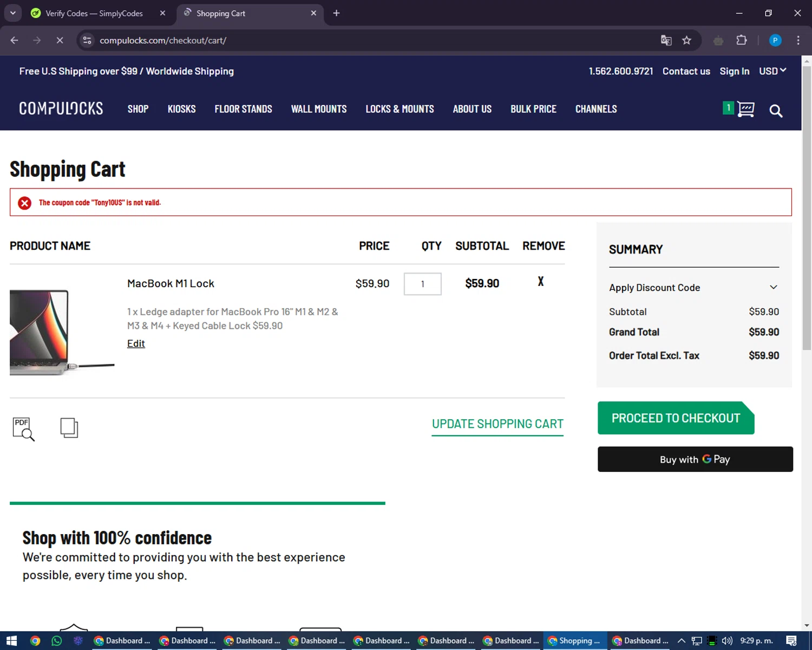
Task: Click the Edit link for MacBook M1 Lock
Action: 136,343
